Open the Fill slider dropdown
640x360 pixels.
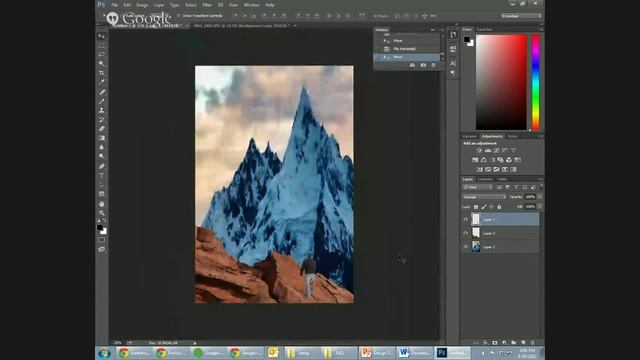point(540,207)
